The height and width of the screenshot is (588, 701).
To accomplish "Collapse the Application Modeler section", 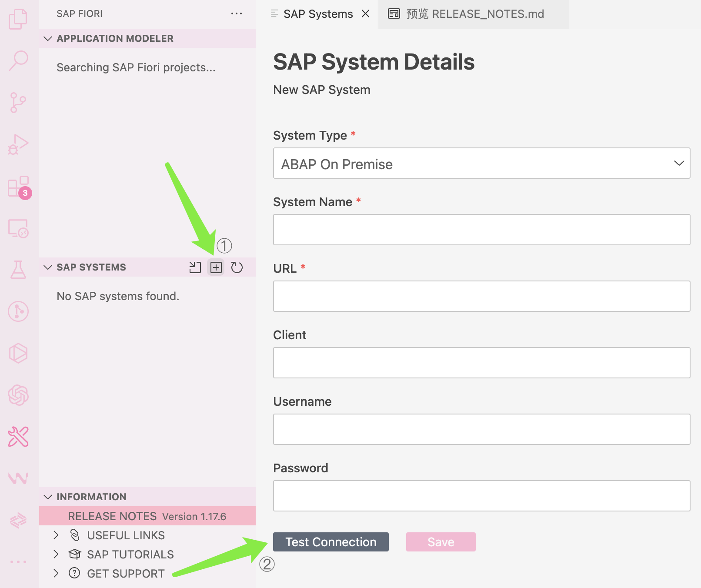I will [48, 38].
